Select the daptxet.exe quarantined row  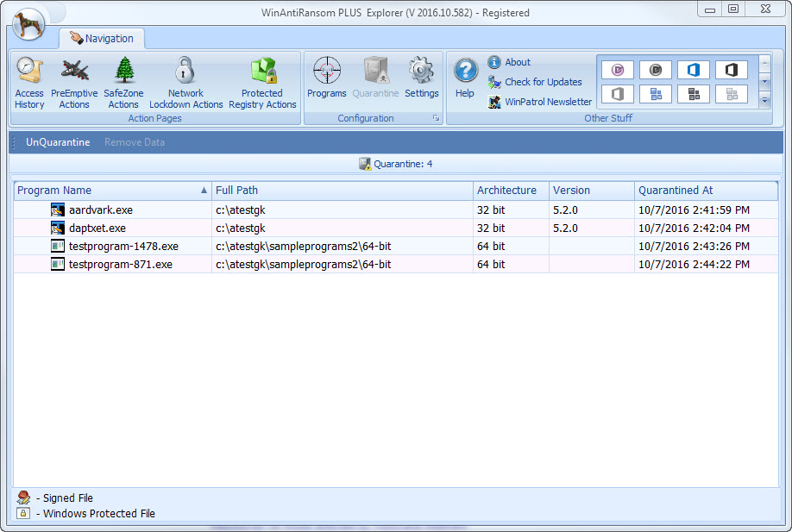93,228
